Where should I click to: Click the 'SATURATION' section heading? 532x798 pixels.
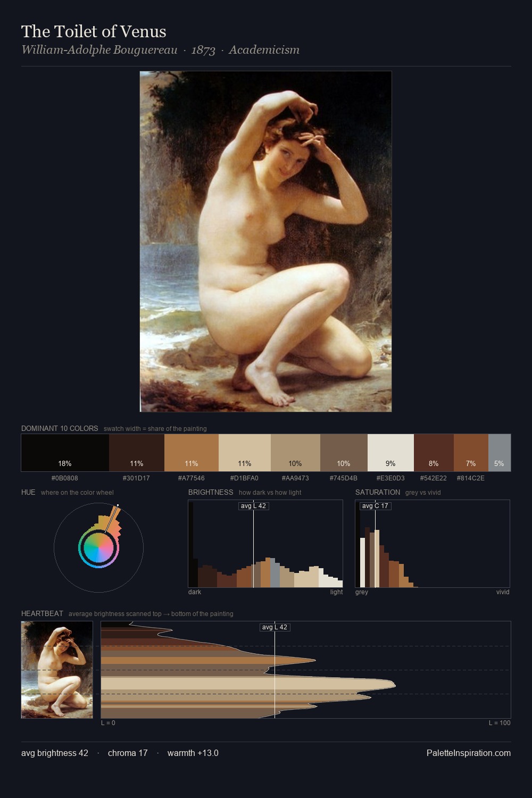(378, 492)
